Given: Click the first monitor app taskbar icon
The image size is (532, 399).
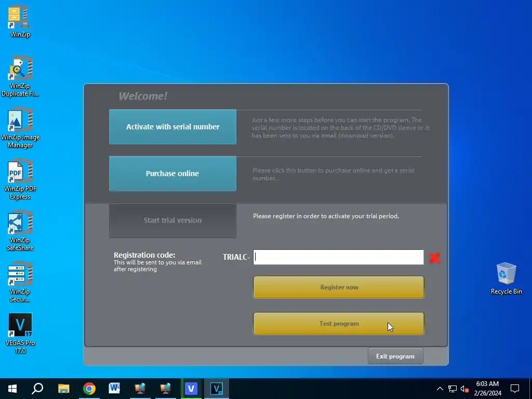Looking at the screenshot, I should click(x=140, y=389).
